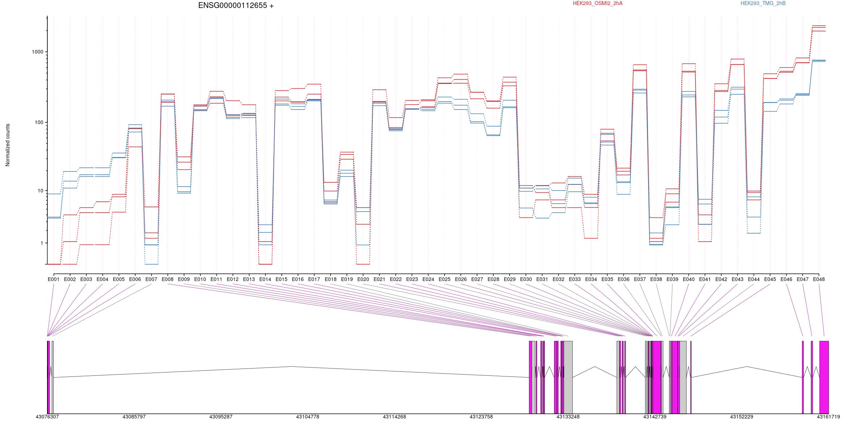Click exon label E005
This screenshot has height=434, width=868.
(119, 279)
